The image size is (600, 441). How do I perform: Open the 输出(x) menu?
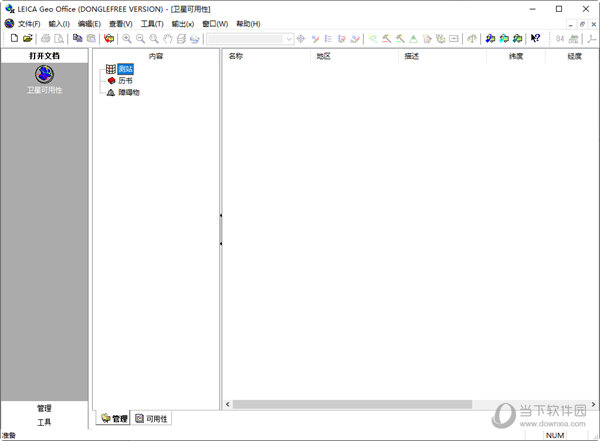(183, 24)
